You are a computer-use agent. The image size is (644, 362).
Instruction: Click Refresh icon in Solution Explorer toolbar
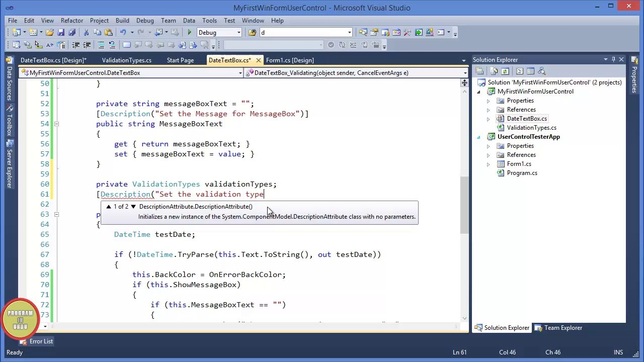coord(505,71)
